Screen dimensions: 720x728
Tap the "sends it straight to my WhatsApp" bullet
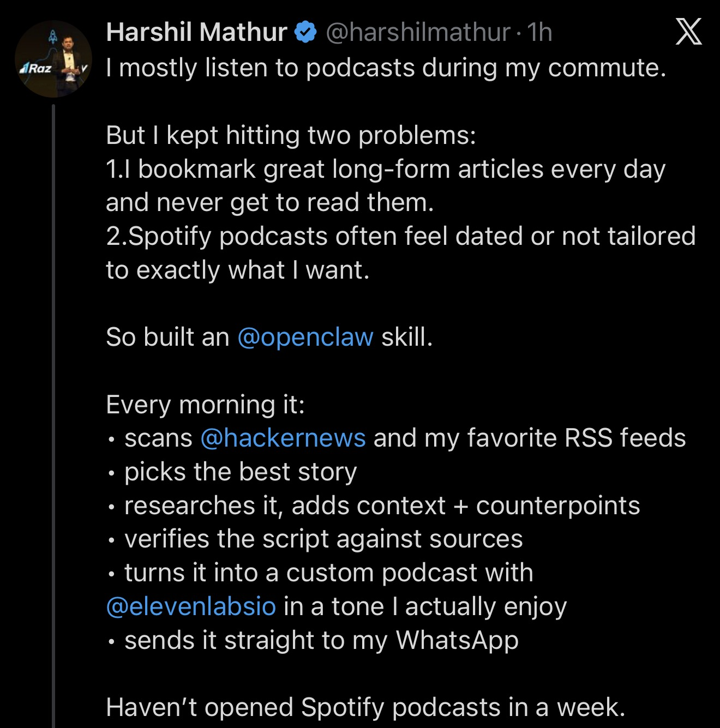click(x=321, y=640)
